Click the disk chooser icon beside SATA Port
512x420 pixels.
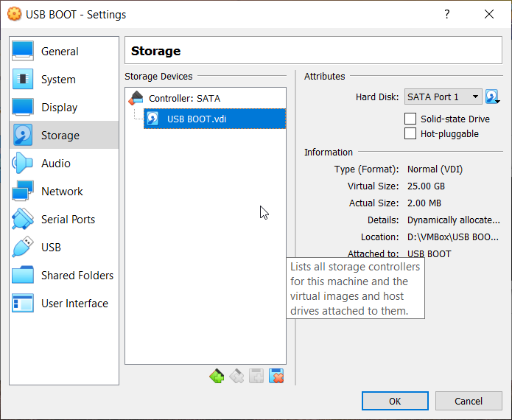coord(492,97)
